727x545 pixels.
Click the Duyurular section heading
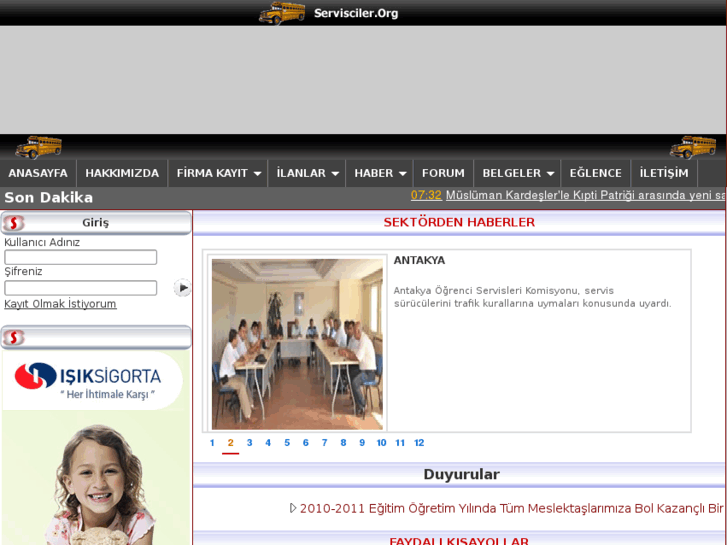tap(461, 474)
